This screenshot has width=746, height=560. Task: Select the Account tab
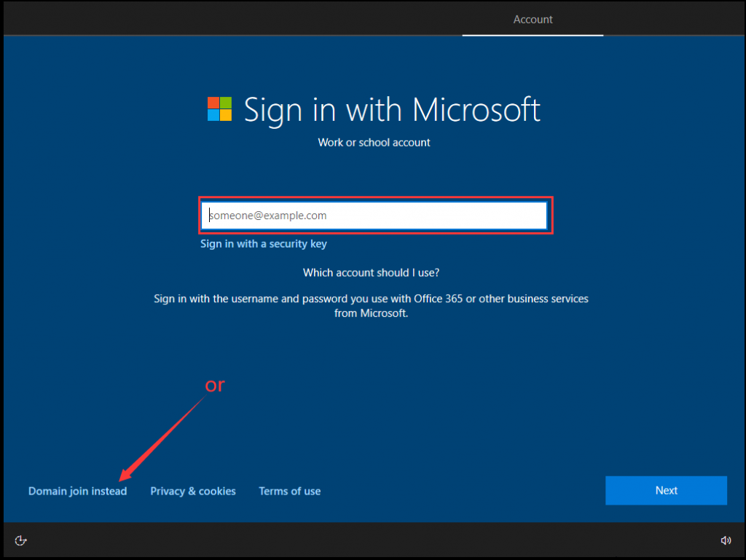[x=533, y=20]
